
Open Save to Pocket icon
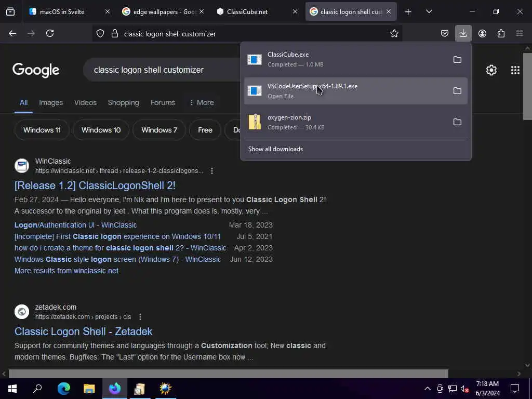coord(445,33)
